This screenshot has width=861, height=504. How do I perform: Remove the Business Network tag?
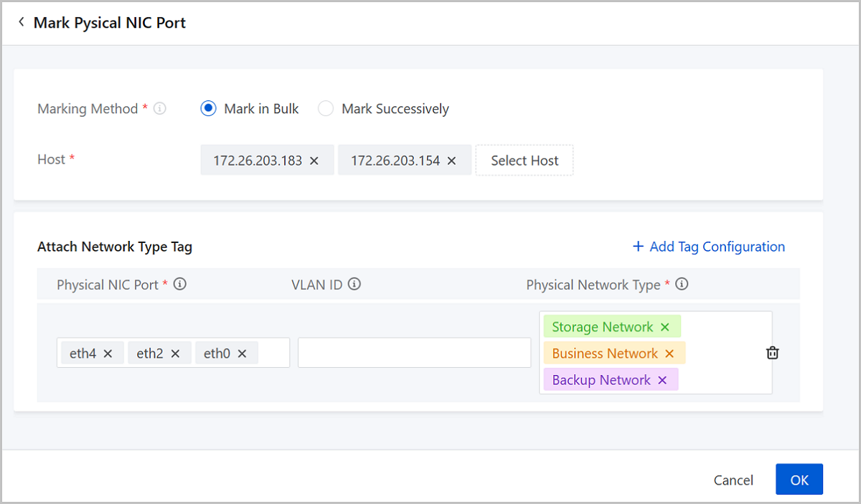coord(669,353)
